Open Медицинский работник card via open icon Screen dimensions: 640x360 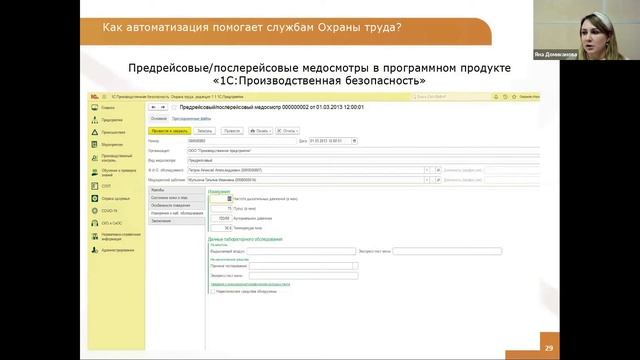438,180
